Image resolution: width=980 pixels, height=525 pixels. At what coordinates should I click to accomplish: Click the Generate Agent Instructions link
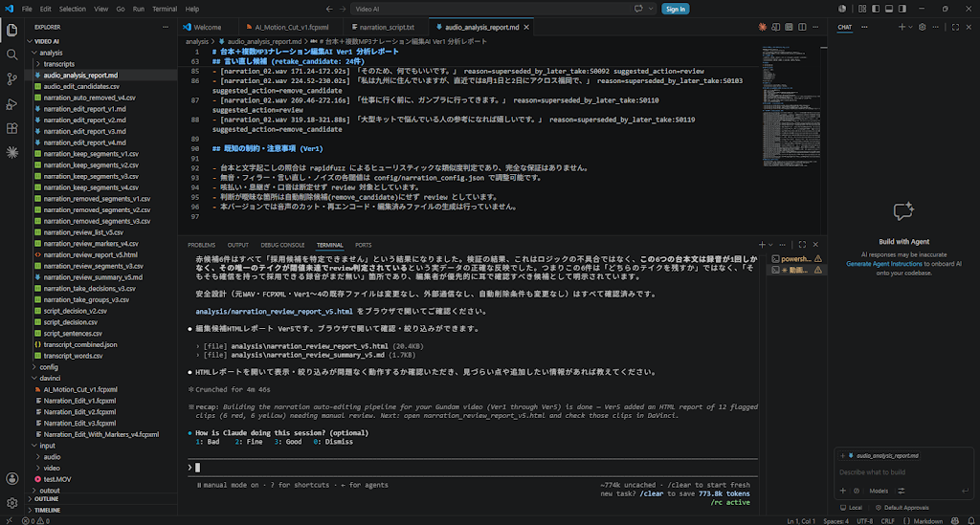[883, 263]
